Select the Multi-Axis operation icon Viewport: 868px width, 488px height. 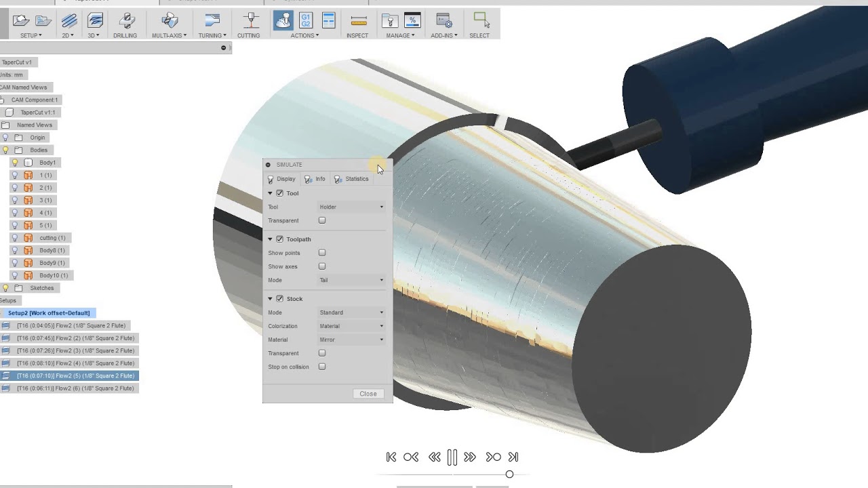click(170, 20)
